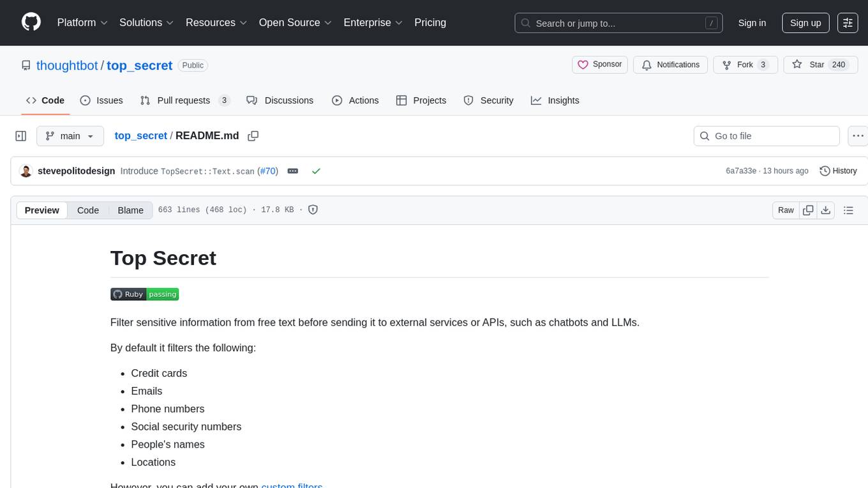Copy raw file contents icon
The image size is (868, 488).
pos(809,210)
